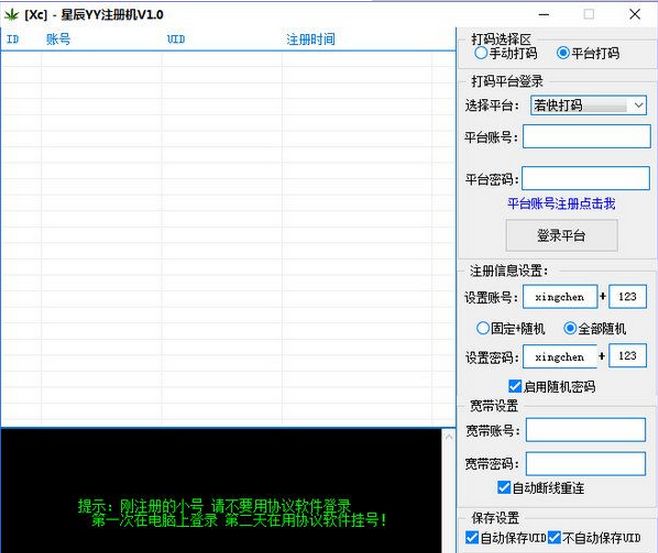Click the 设置密码 number suffix field 123
Screen dimensions: 658x553
(x=627, y=356)
